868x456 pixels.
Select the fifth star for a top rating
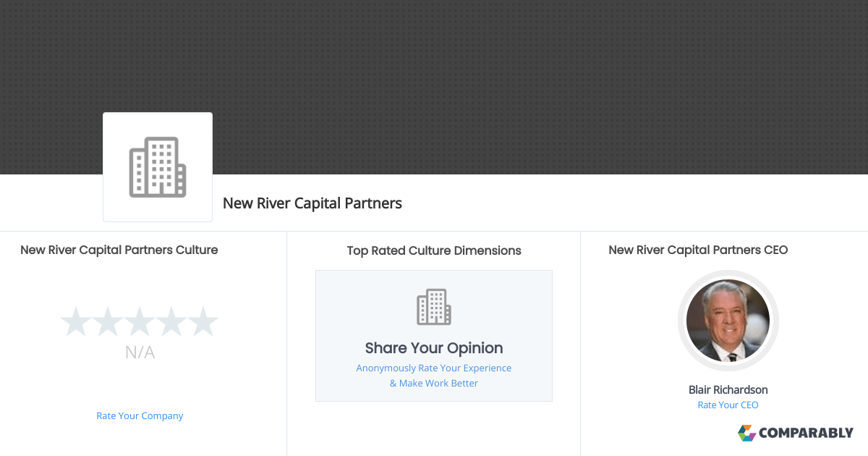pos(203,321)
